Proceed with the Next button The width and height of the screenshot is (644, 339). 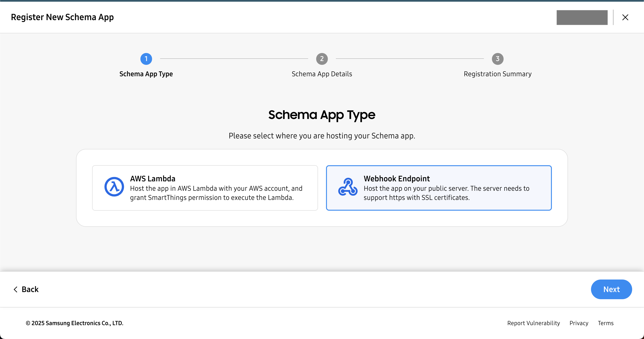tap(612, 289)
